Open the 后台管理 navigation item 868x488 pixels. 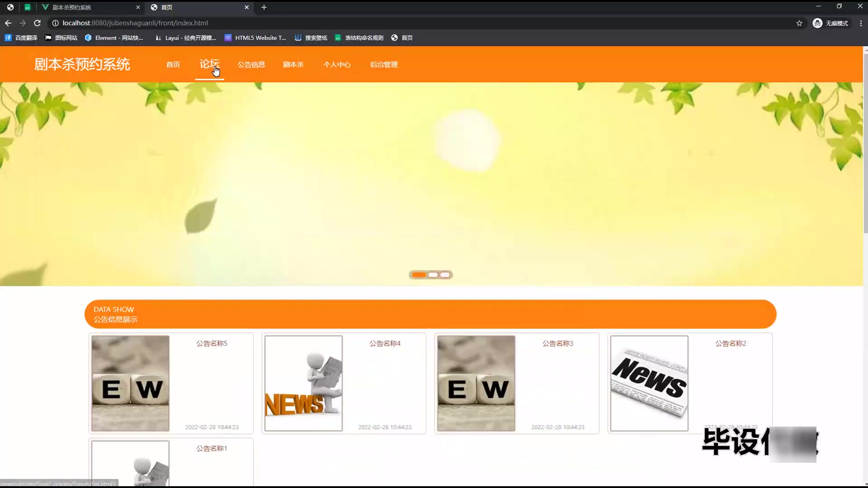[384, 65]
